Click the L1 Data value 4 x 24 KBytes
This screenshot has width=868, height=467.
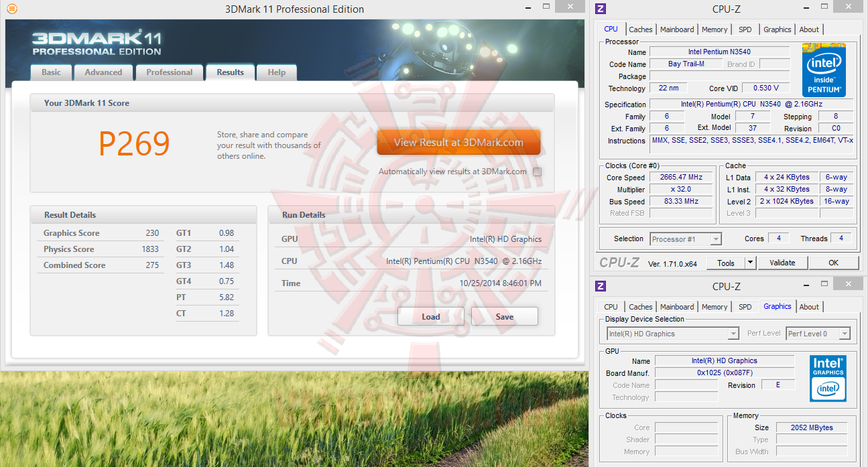(x=788, y=177)
